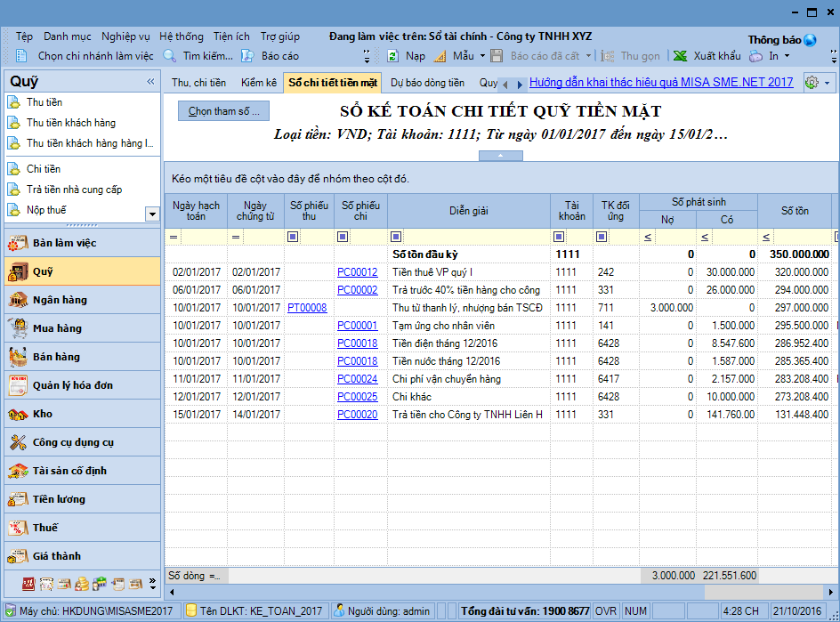Toggle filter operator for Số phiếu thu column
Screen dimensions: 840x622
click(293, 237)
